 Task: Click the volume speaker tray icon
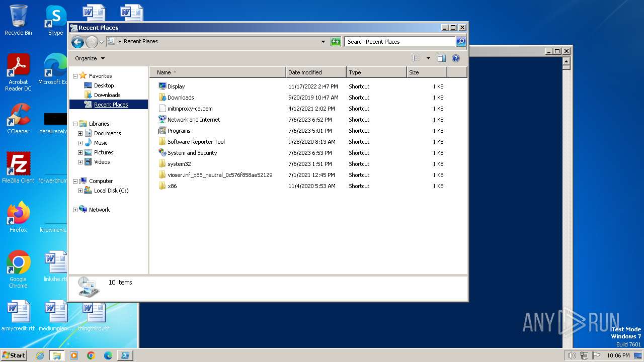pyautogui.click(x=572, y=355)
